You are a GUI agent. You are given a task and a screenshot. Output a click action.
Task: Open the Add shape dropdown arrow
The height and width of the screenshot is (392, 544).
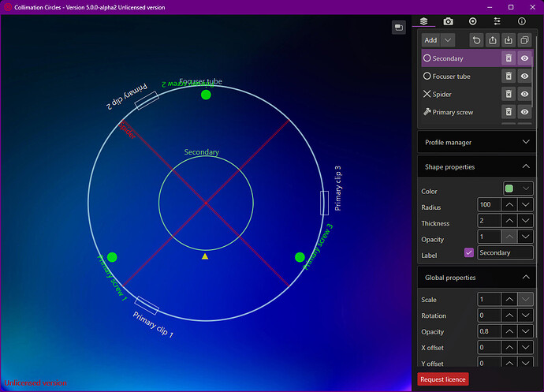(448, 40)
